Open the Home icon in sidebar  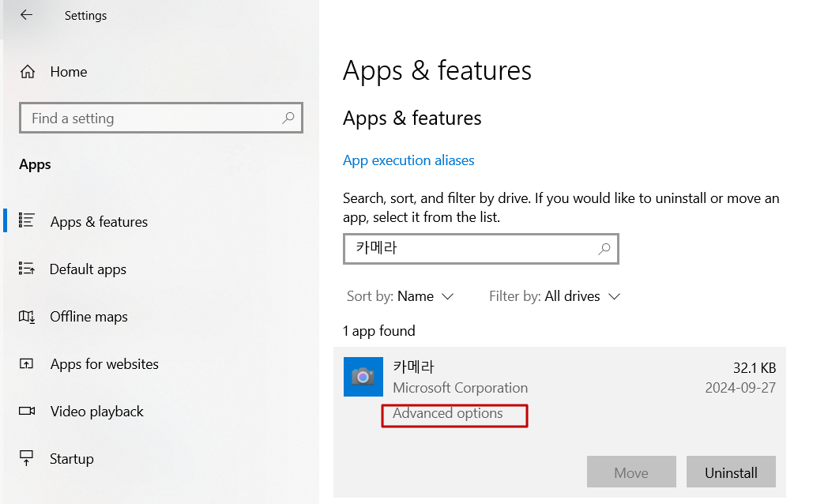[x=28, y=72]
